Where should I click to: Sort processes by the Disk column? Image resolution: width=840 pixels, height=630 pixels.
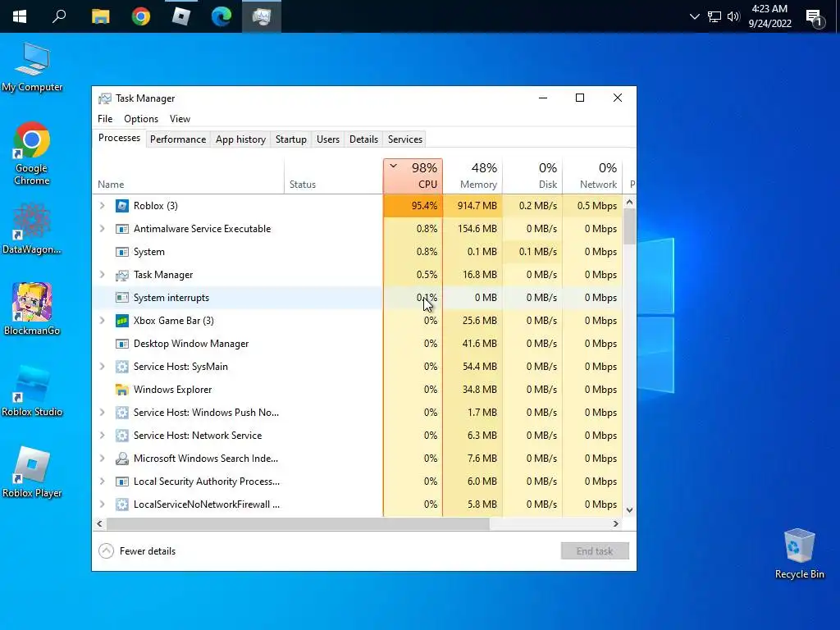tap(533, 176)
